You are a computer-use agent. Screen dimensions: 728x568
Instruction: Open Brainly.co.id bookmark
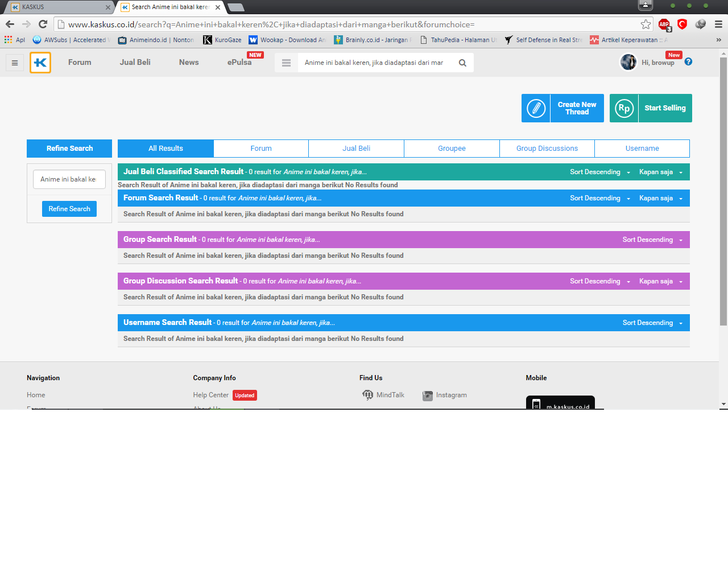click(373, 40)
